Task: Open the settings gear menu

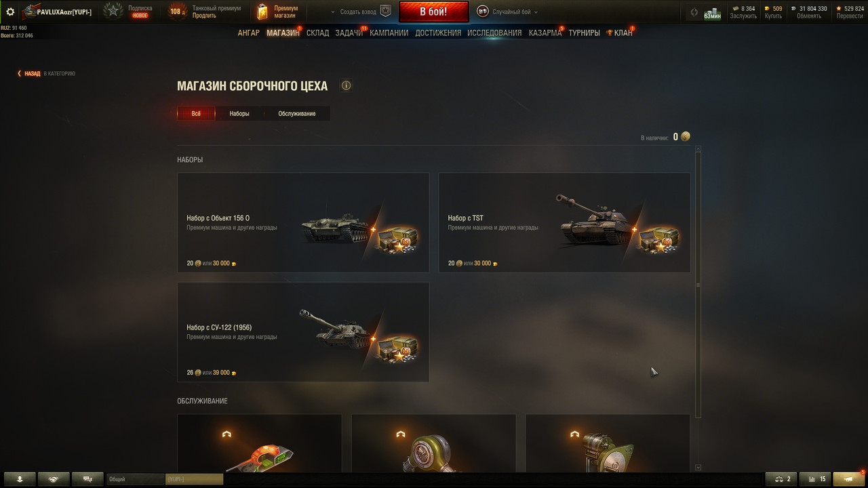Action: (x=10, y=12)
